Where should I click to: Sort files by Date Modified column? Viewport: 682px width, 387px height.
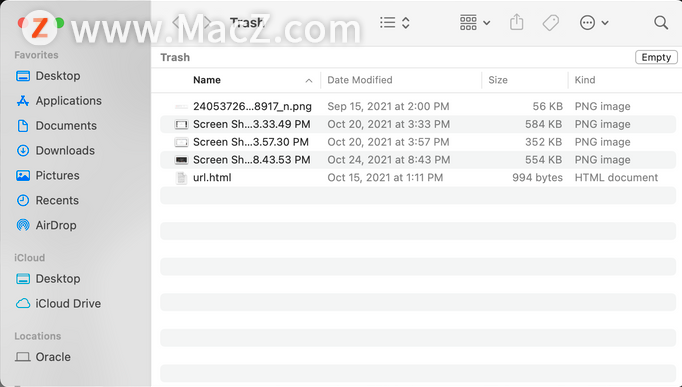[x=360, y=80]
